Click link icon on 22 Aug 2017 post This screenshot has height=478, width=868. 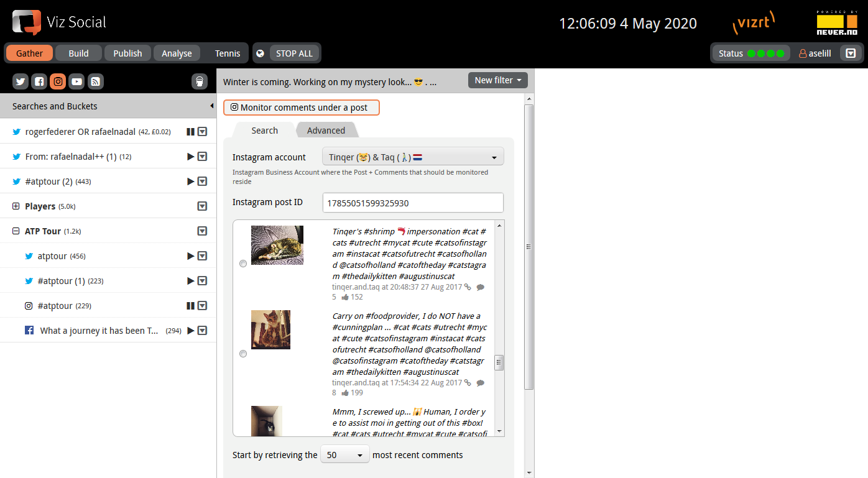pyautogui.click(x=468, y=383)
